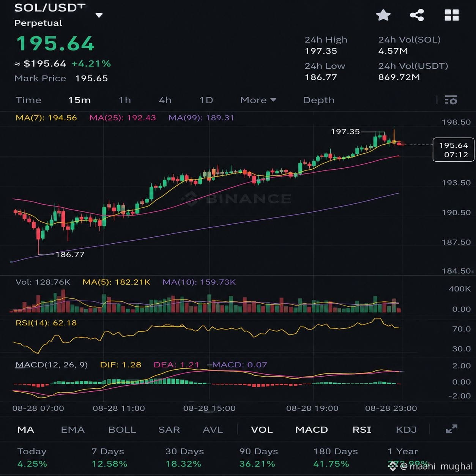
Task: Add SOL/USDT to favorites with the star icon
Action: (383, 15)
